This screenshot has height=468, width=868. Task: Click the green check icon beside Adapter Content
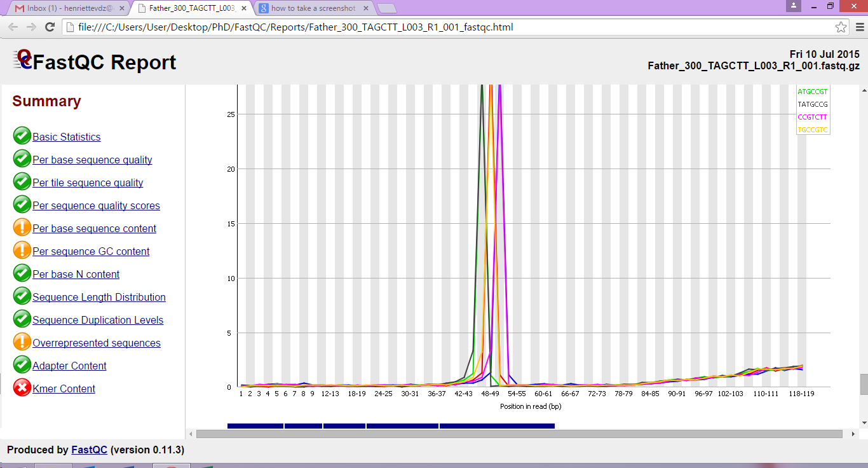point(22,365)
